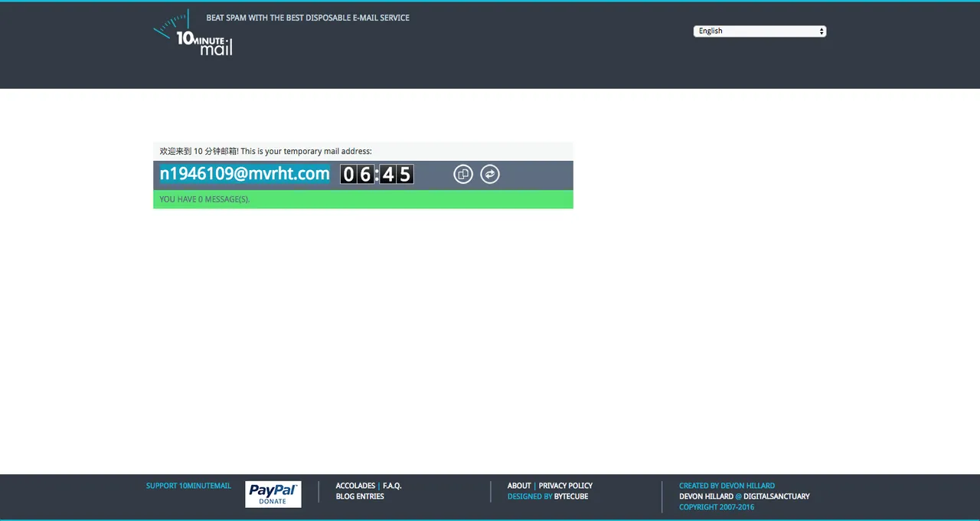Click the 'Beat spam' tagline text

[x=308, y=18]
